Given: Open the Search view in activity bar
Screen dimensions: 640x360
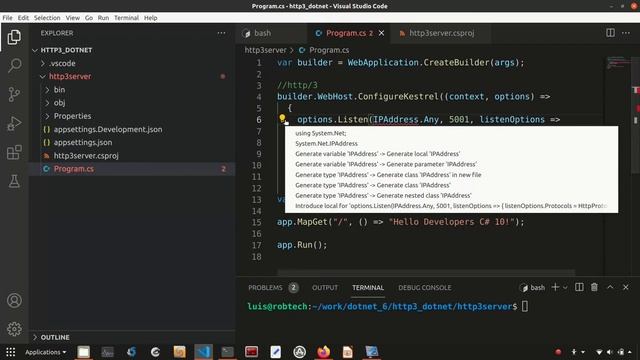Looking at the screenshot, I should click(14, 65).
